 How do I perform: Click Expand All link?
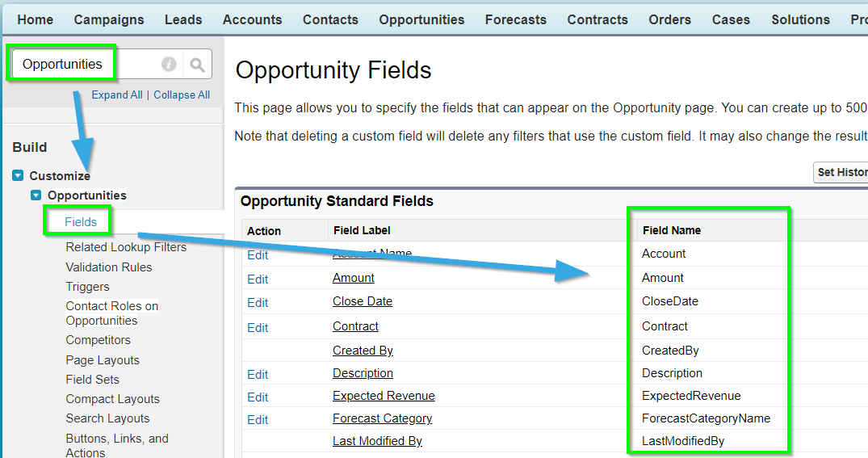coord(117,95)
